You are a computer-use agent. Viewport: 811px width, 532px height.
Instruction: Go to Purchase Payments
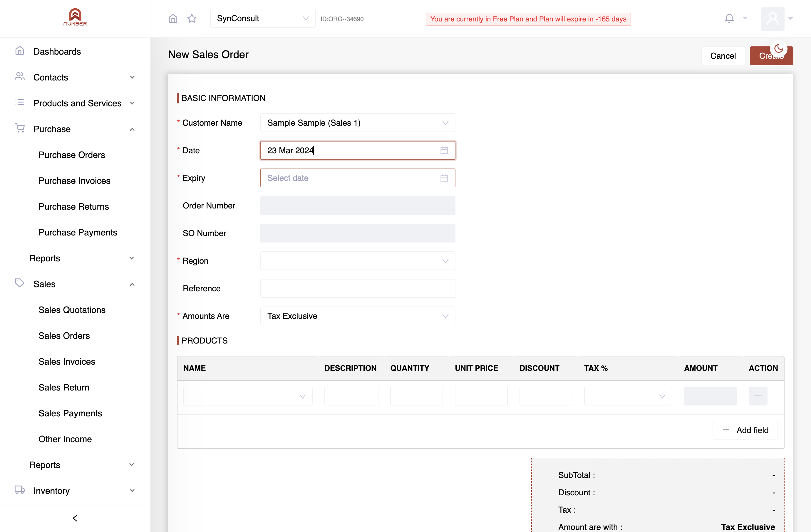[78, 233]
